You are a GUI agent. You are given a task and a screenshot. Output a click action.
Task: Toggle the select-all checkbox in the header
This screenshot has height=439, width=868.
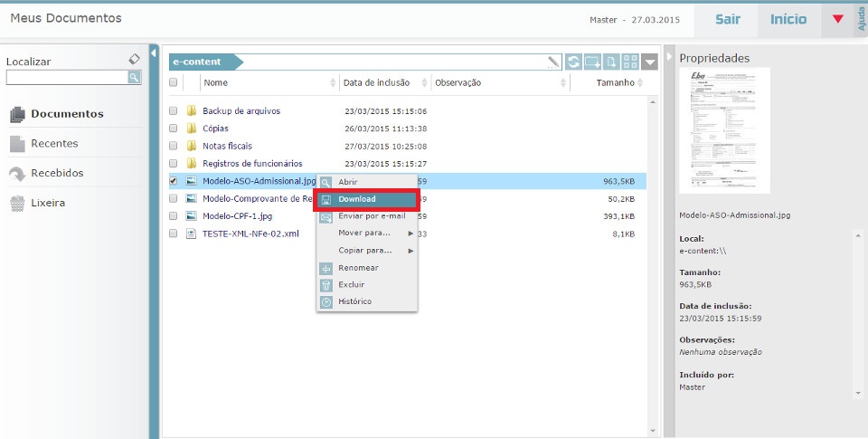174,83
